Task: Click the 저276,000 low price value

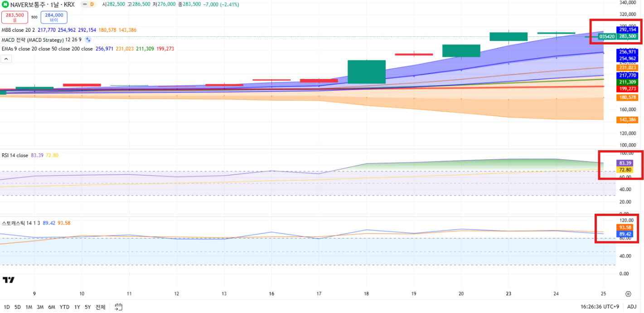Action: pyautogui.click(x=164, y=5)
